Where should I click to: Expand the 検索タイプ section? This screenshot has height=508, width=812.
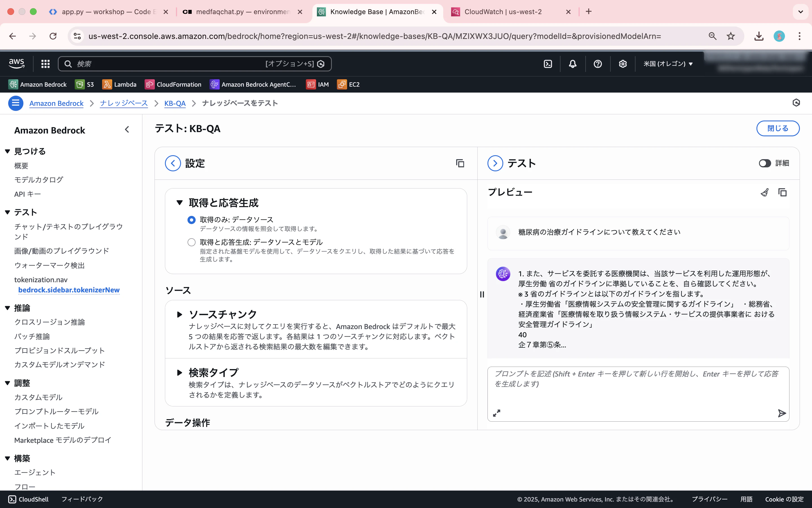pos(180,373)
